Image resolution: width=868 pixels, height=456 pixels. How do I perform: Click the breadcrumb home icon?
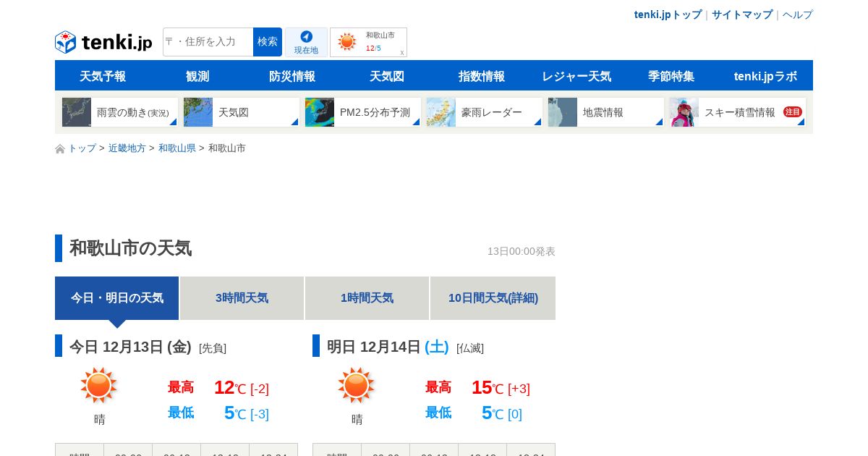(x=60, y=149)
